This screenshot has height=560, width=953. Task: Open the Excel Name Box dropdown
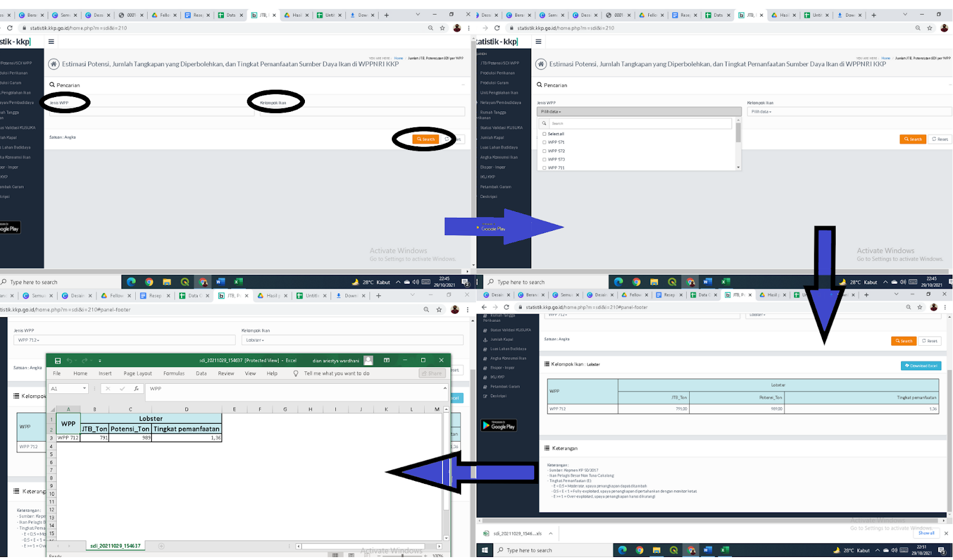click(85, 389)
